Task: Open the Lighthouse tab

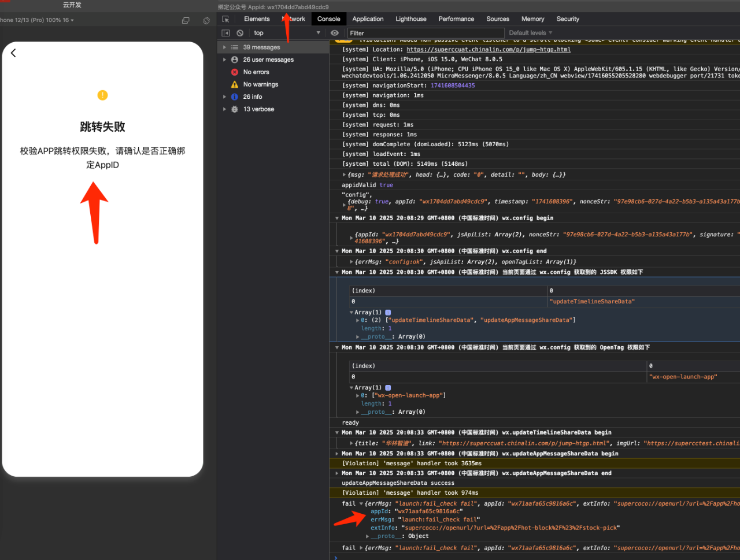Action: [x=411, y=19]
